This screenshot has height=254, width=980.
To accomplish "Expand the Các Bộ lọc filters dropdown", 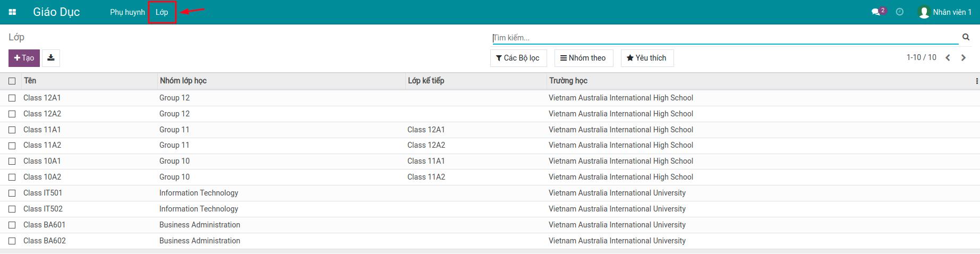I will [x=518, y=58].
